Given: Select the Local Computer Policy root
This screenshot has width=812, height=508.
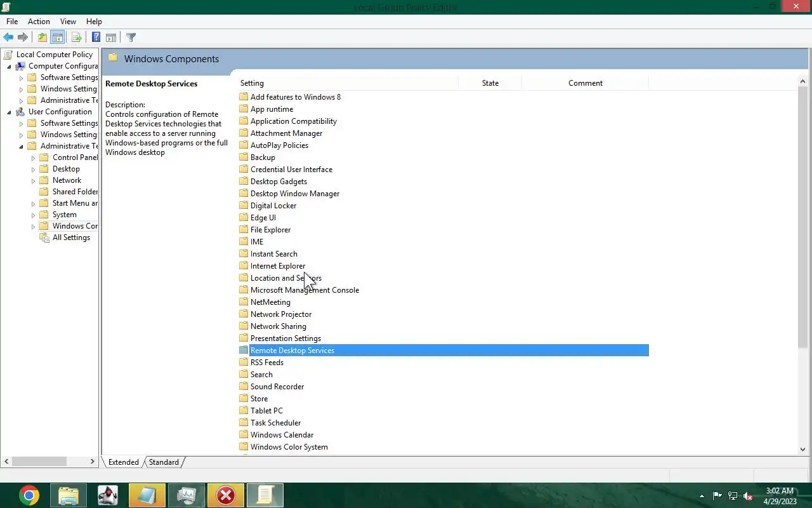Looking at the screenshot, I should point(55,55).
